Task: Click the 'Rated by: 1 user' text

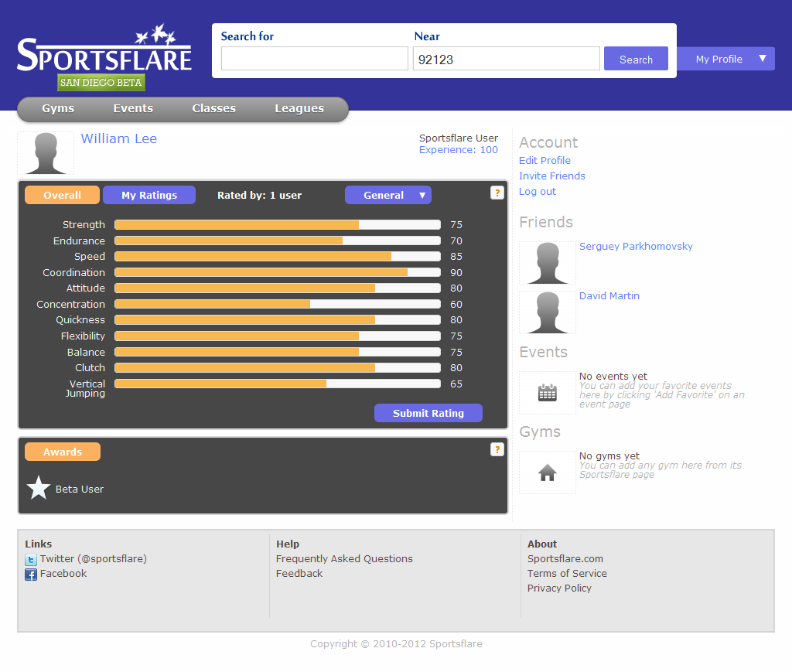Action: click(259, 196)
